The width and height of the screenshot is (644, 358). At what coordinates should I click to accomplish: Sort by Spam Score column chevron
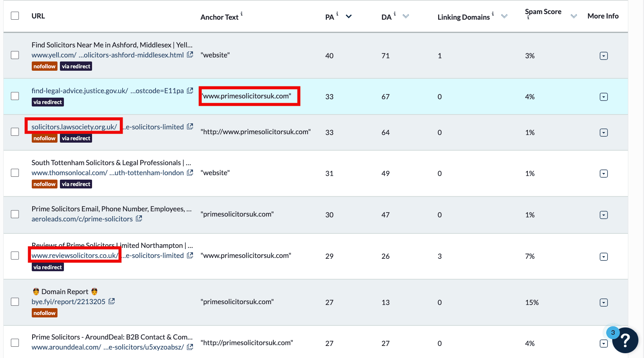pyautogui.click(x=574, y=16)
